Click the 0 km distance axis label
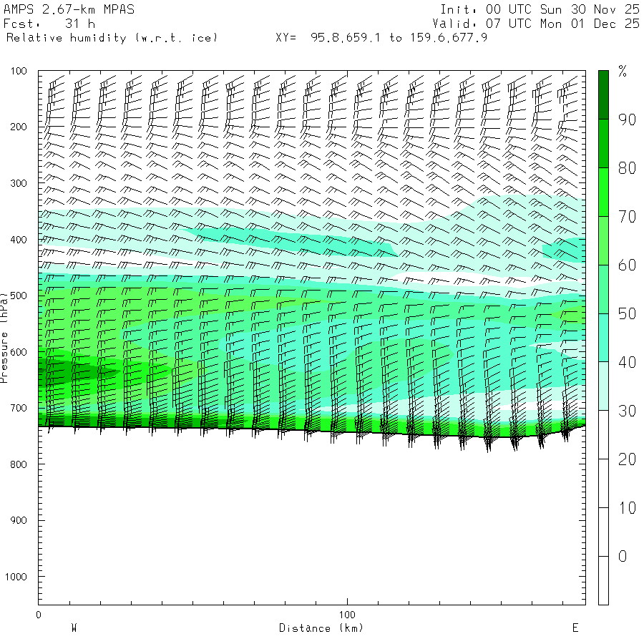This screenshot has height=644, width=644. point(39,615)
